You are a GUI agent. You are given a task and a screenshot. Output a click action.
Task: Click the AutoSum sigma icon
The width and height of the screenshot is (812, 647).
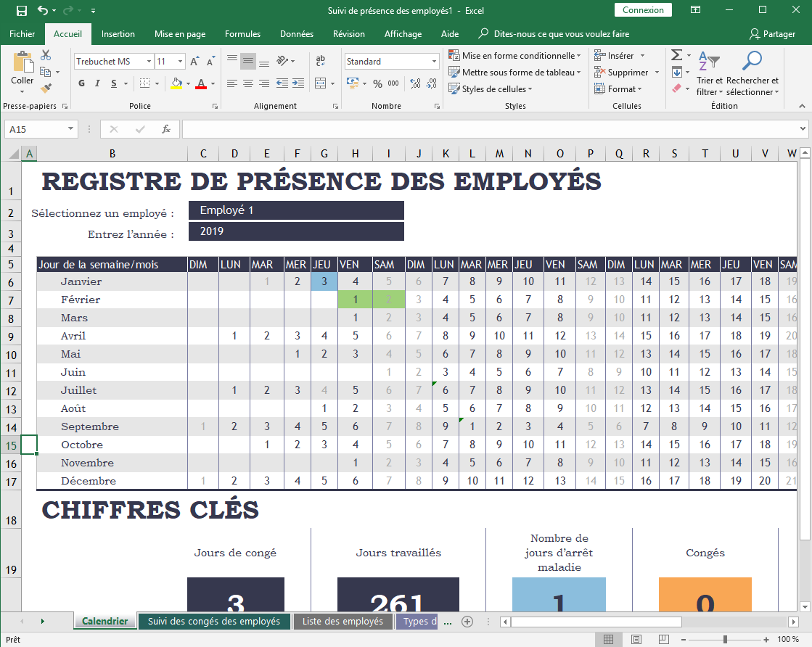[x=676, y=55]
